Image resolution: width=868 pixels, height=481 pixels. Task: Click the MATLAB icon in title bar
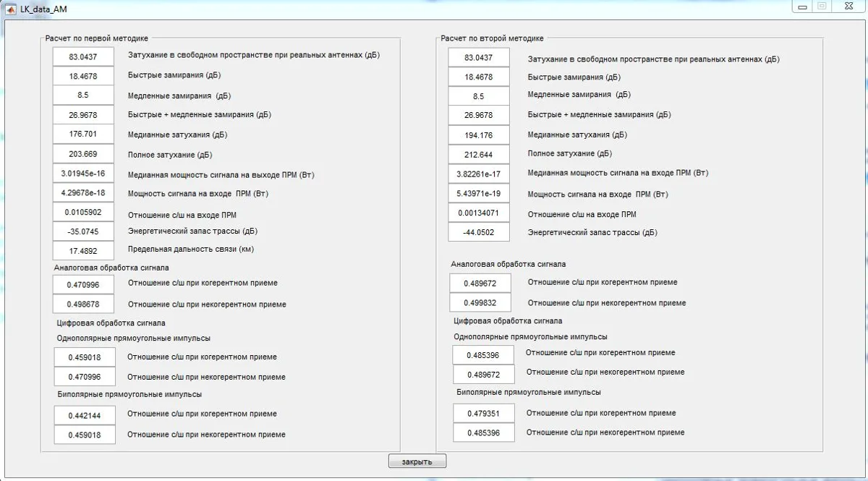[x=10, y=7]
